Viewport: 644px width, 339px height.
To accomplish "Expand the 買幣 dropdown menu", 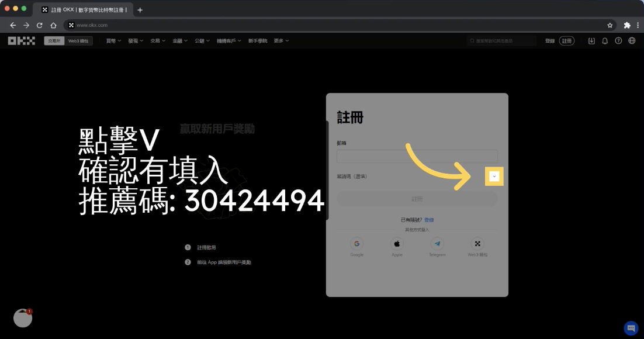I will click(x=113, y=41).
